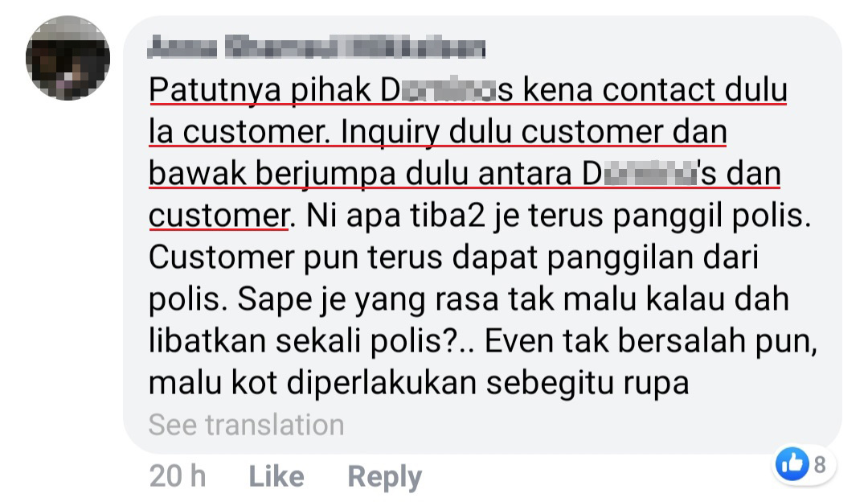Click the See translation link
The image size is (868, 502).
[247, 425]
